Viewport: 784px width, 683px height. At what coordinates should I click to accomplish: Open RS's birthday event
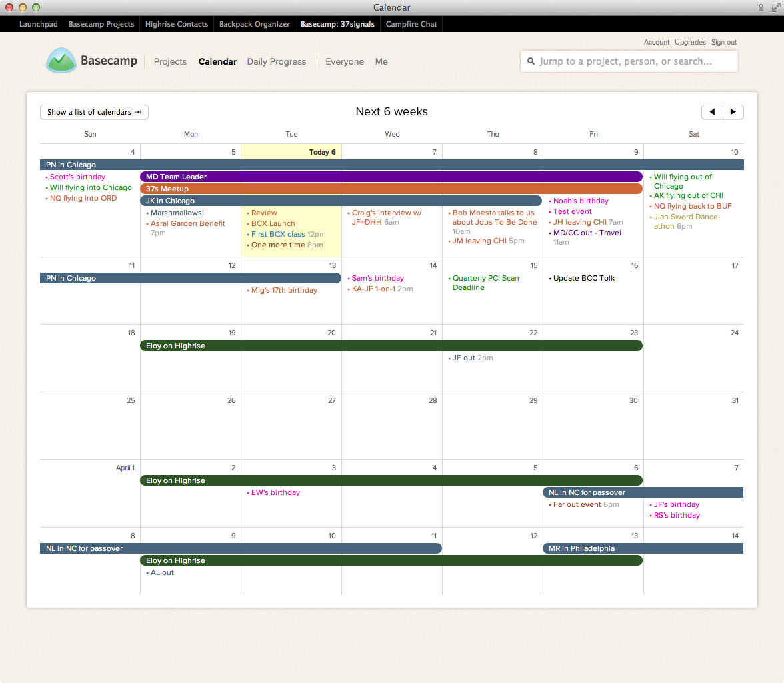coord(677,515)
